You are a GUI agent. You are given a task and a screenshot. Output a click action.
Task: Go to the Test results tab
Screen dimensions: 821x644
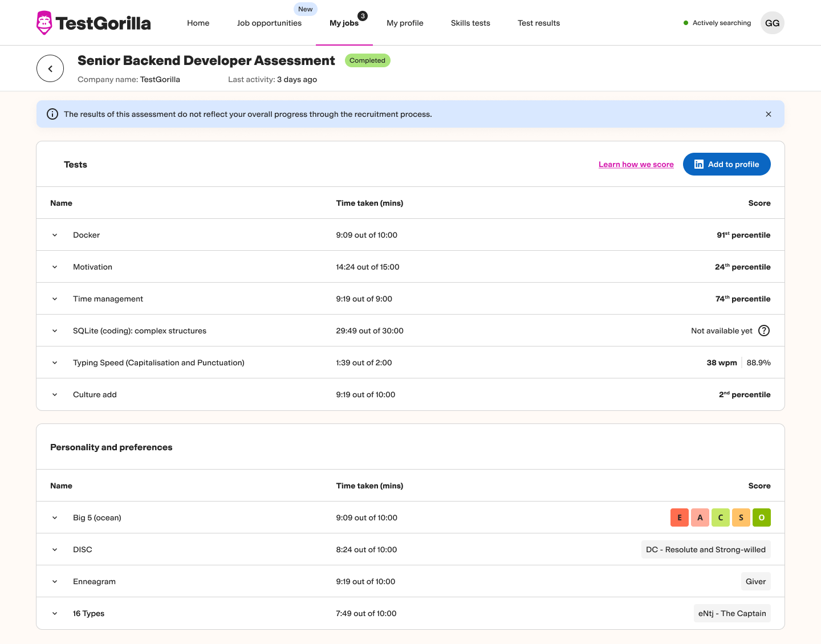(539, 23)
